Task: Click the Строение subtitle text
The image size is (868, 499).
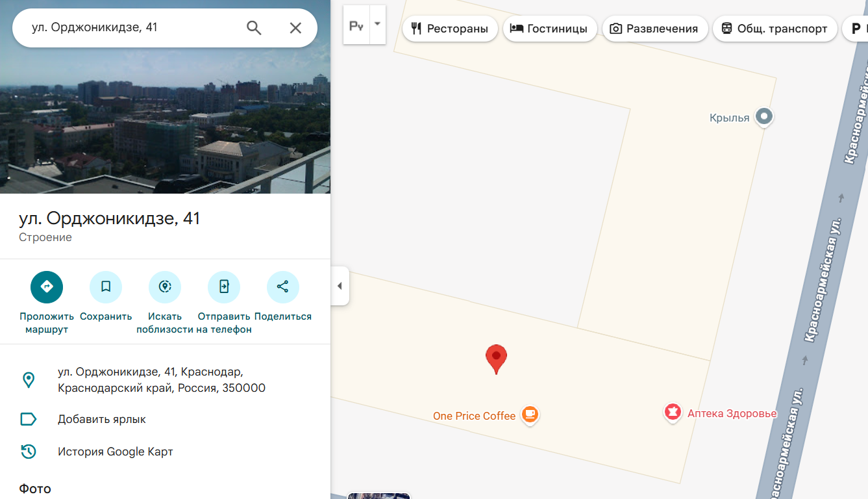Action: tap(45, 238)
